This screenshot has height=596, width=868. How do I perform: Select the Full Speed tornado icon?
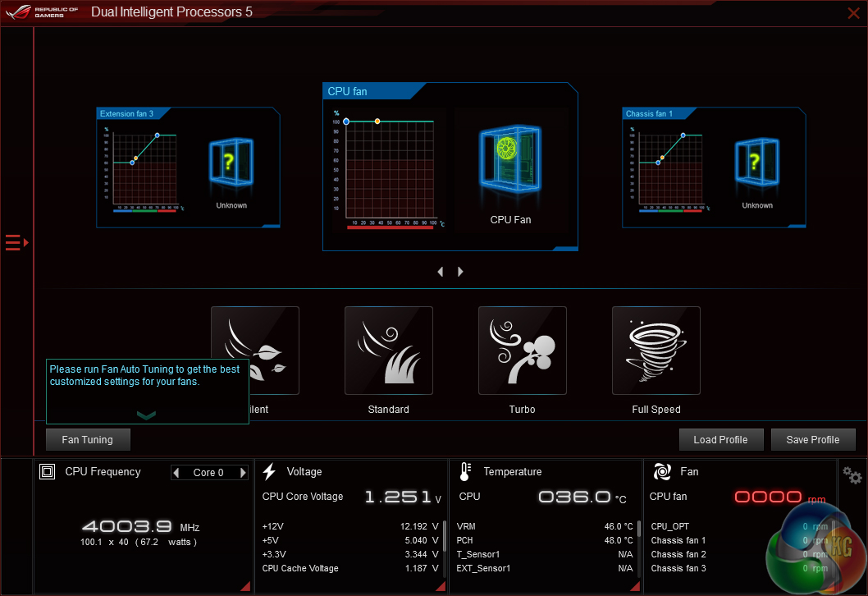coord(656,351)
